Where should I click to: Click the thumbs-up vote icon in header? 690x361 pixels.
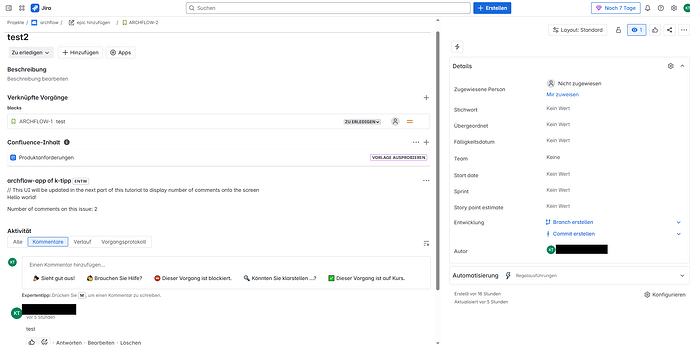[655, 30]
